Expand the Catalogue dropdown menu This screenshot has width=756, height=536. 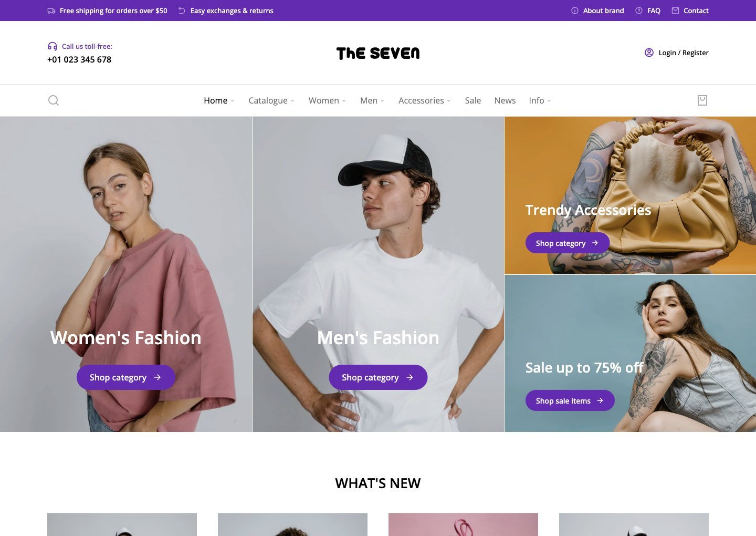click(x=271, y=100)
